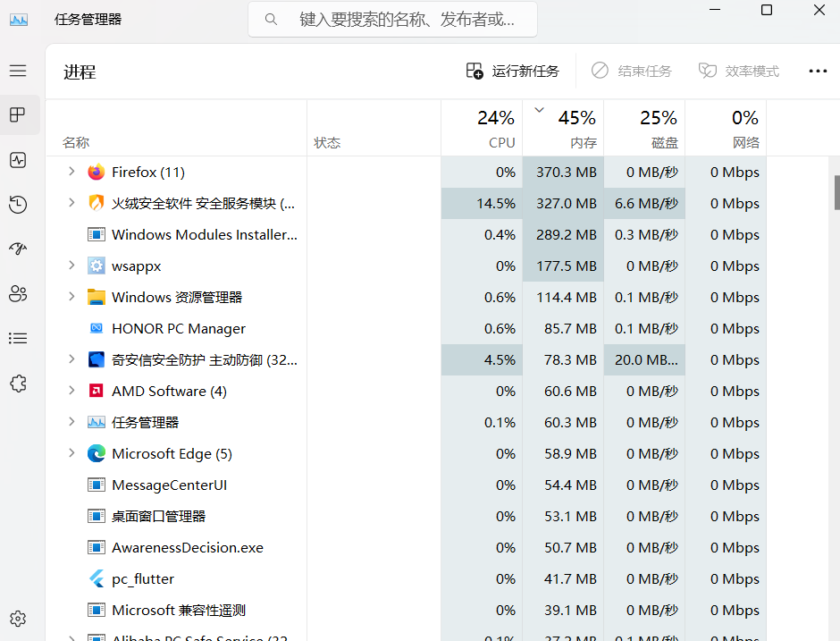The image size is (840, 641).
Task: Open Task Manager settings gear
Action: coord(18,619)
